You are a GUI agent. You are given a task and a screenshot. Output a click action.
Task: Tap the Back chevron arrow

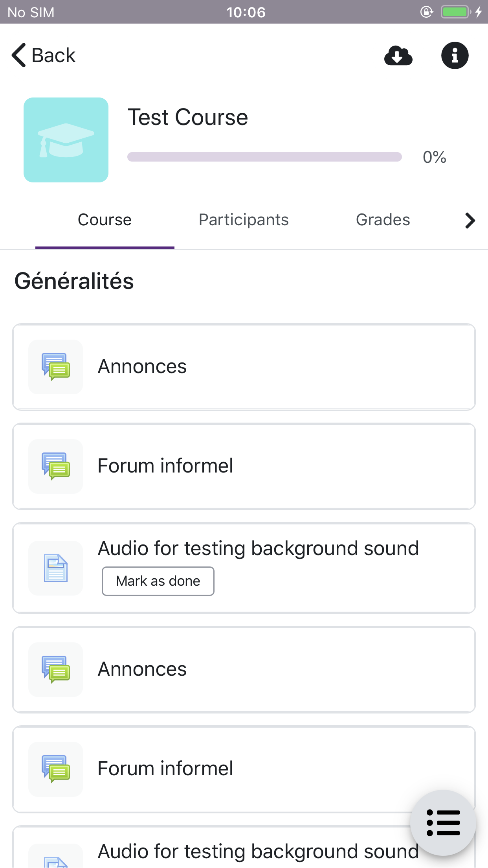click(19, 55)
